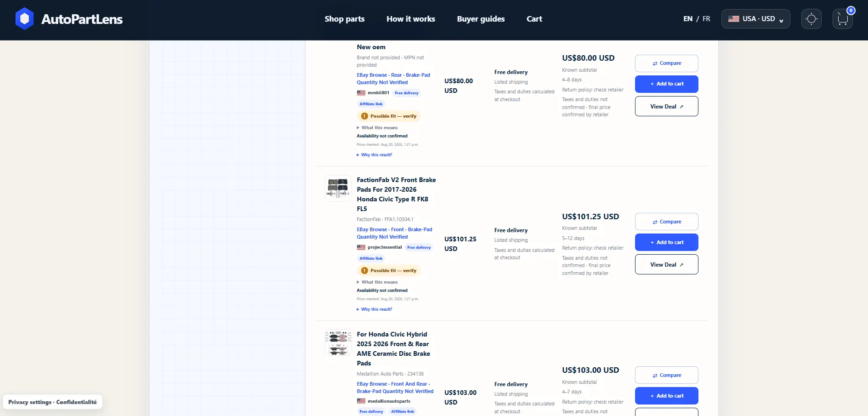This screenshot has height=416, width=868.
Task: Compare the US$80.00 New oem listing
Action: (666, 63)
